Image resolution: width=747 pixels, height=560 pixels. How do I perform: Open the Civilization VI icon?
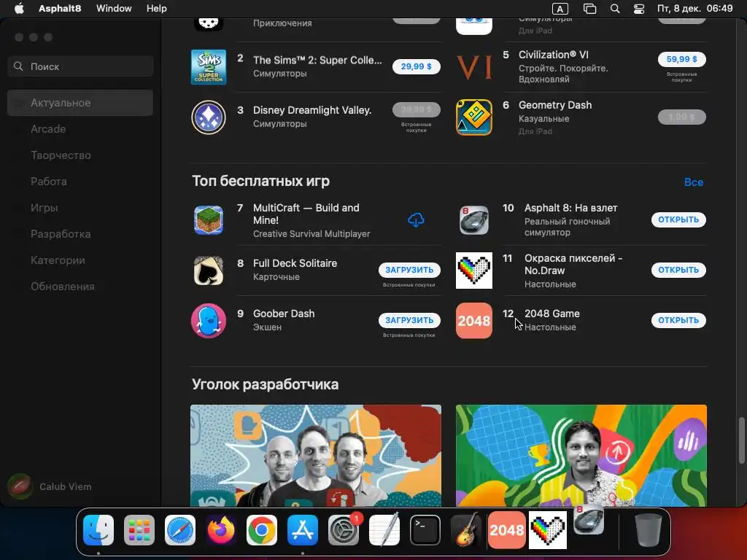[474, 67]
